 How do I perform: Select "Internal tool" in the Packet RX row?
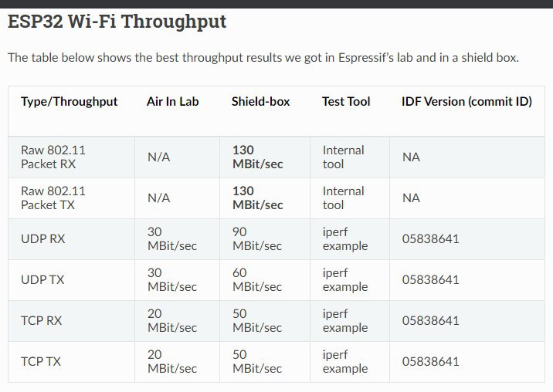[343, 157]
